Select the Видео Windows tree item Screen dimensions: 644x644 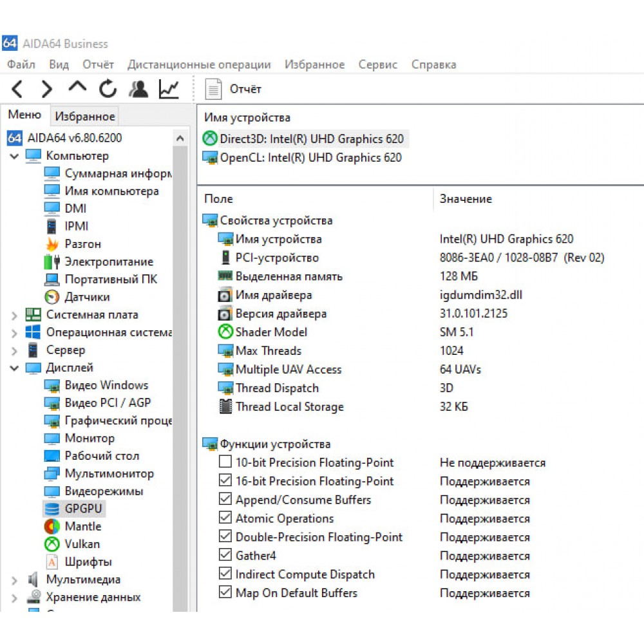click(106, 385)
